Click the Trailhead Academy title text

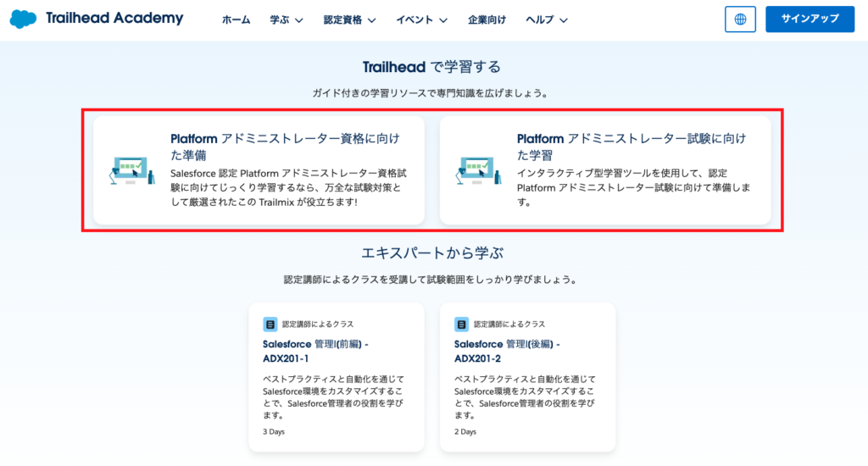(114, 19)
